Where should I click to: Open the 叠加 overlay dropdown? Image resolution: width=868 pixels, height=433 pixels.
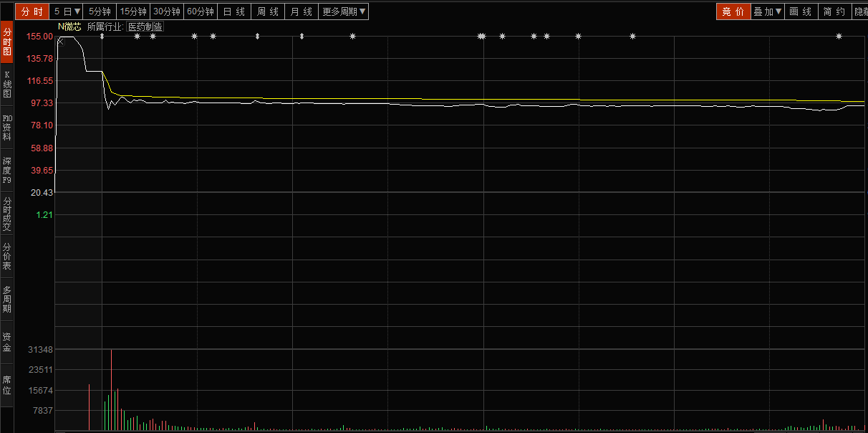(768, 11)
